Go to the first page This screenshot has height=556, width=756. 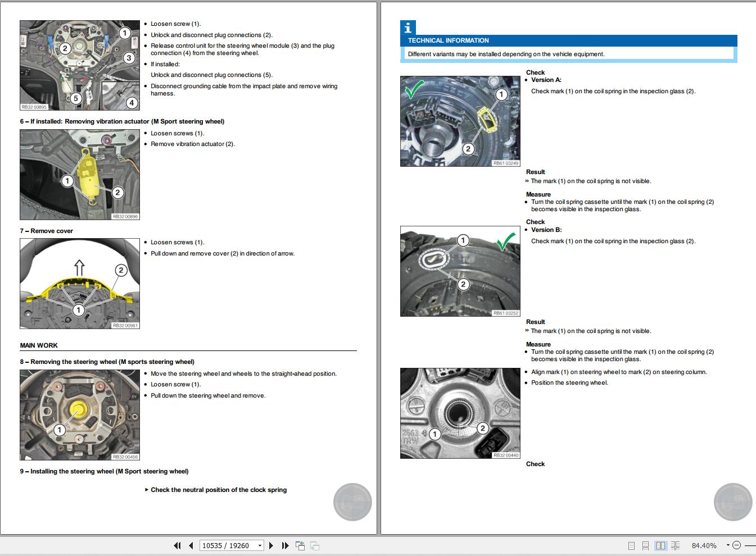178,545
